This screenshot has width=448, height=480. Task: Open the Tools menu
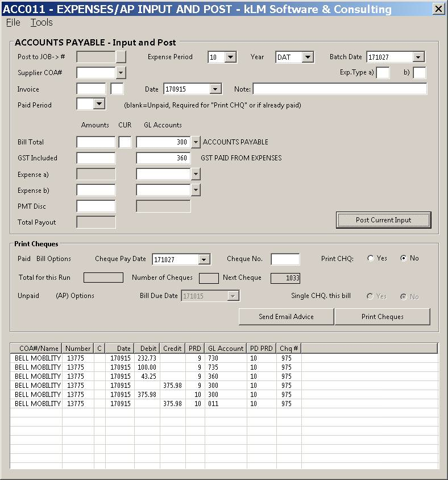(x=42, y=22)
